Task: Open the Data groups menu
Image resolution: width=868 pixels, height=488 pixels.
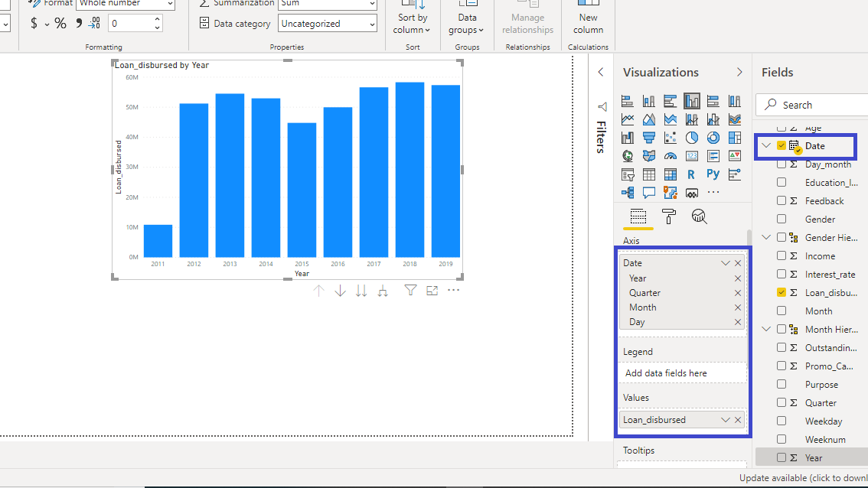Action: pyautogui.click(x=467, y=24)
